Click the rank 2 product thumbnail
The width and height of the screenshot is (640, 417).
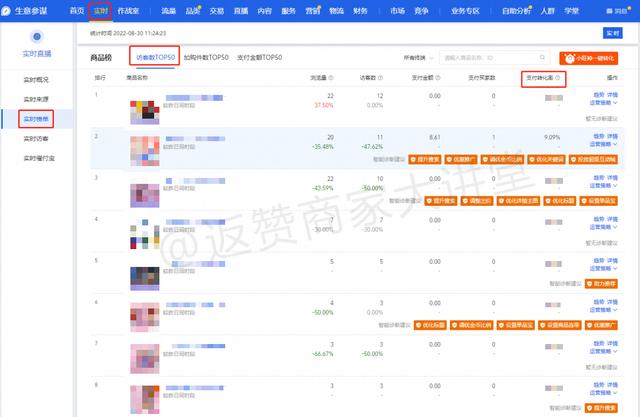tap(144, 148)
